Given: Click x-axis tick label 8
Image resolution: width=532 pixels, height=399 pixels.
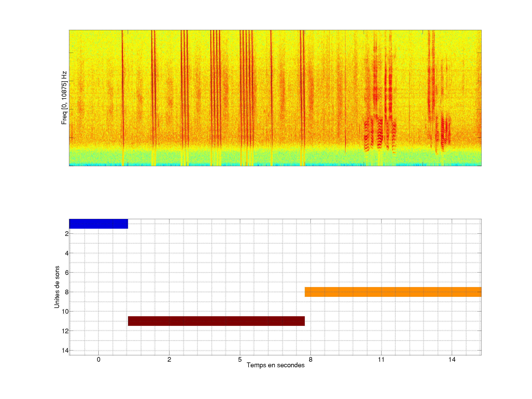Looking at the screenshot, I should 311,359.
